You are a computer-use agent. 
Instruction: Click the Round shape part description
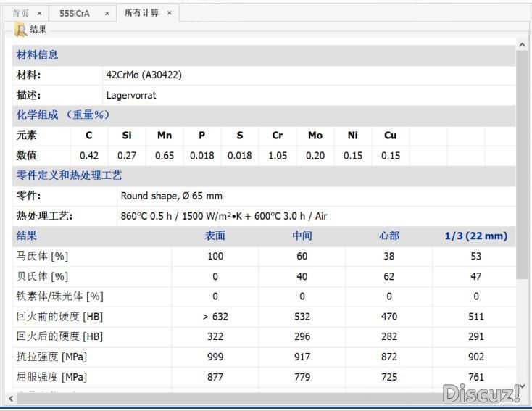click(171, 196)
